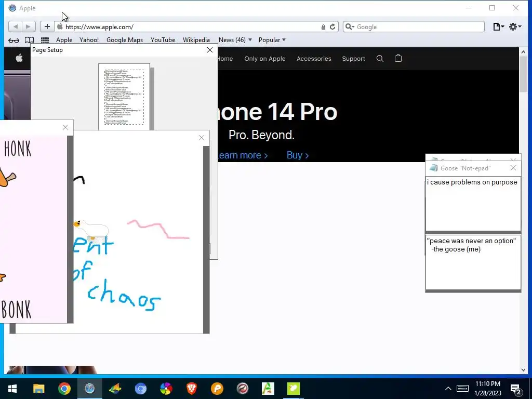
Task: Select Safari in the taskbar
Action: pyautogui.click(x=89, y=389)
